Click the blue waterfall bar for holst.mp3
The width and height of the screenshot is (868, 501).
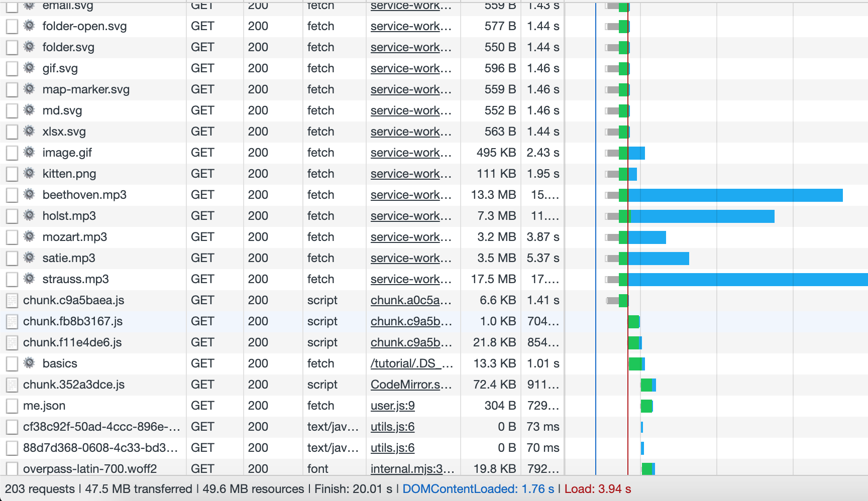(702, 216)
